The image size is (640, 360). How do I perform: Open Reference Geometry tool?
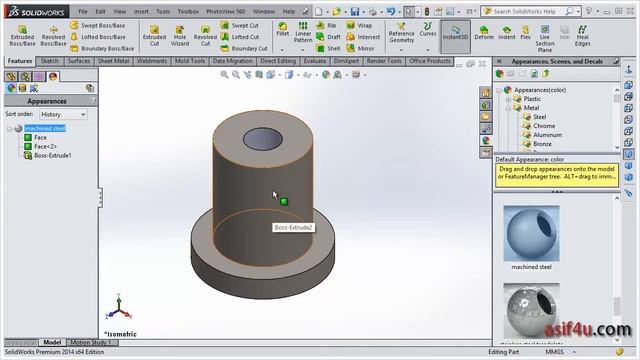(401, 33)
